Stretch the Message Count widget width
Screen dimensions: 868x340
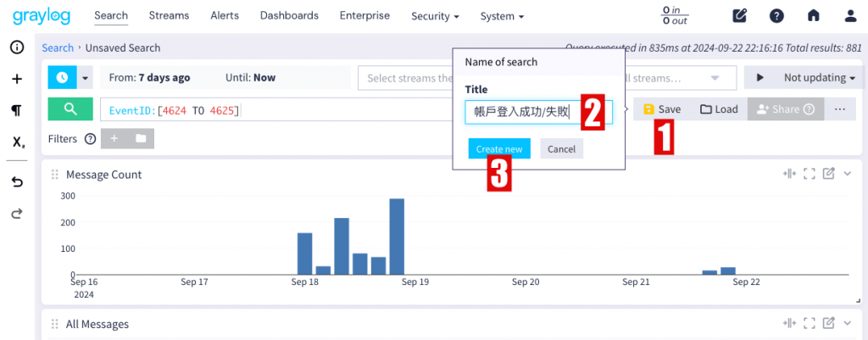[x=789, y=174]
